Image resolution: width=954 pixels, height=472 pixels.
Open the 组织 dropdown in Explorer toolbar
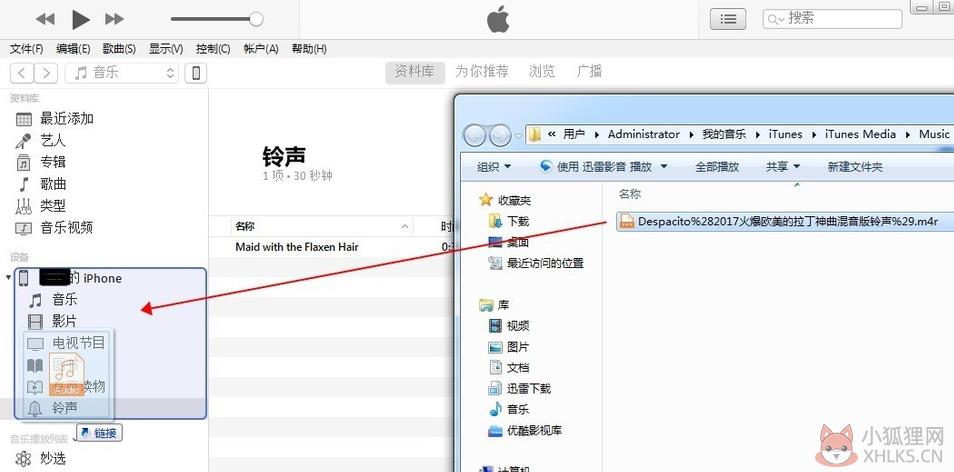pos(494,167)
